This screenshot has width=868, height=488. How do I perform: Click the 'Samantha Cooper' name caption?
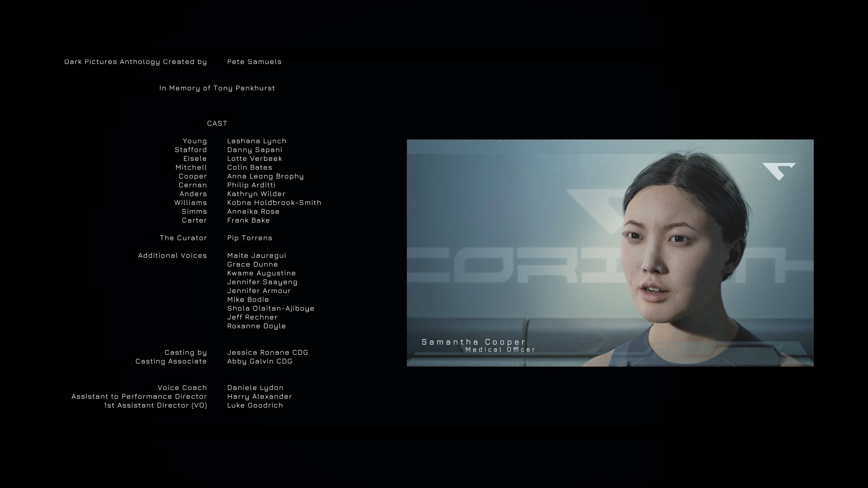point(473,342)
